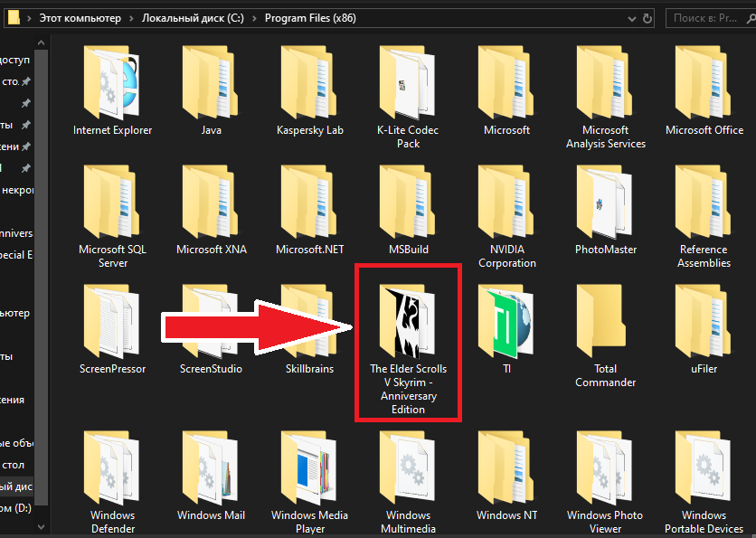Go to Локальный диск (C:) breadcrumb
This screenshot has height=538, width=756.
pyautogui.click(x=193, y=18)
